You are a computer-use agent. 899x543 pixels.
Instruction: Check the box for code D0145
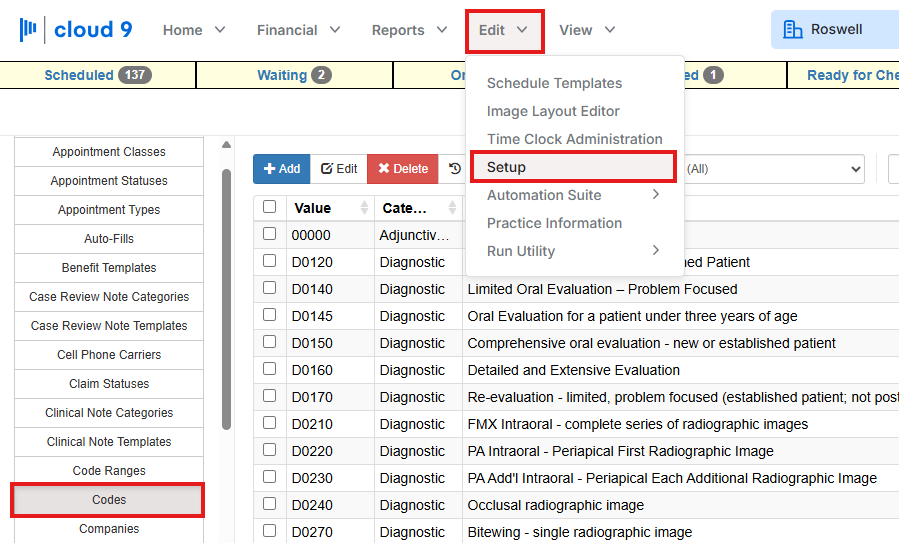(269, 314)
